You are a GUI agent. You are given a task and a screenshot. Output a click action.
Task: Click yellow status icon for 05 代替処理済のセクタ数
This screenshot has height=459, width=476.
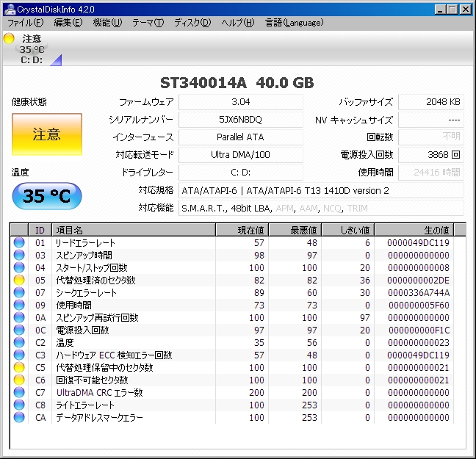(19, 280)
